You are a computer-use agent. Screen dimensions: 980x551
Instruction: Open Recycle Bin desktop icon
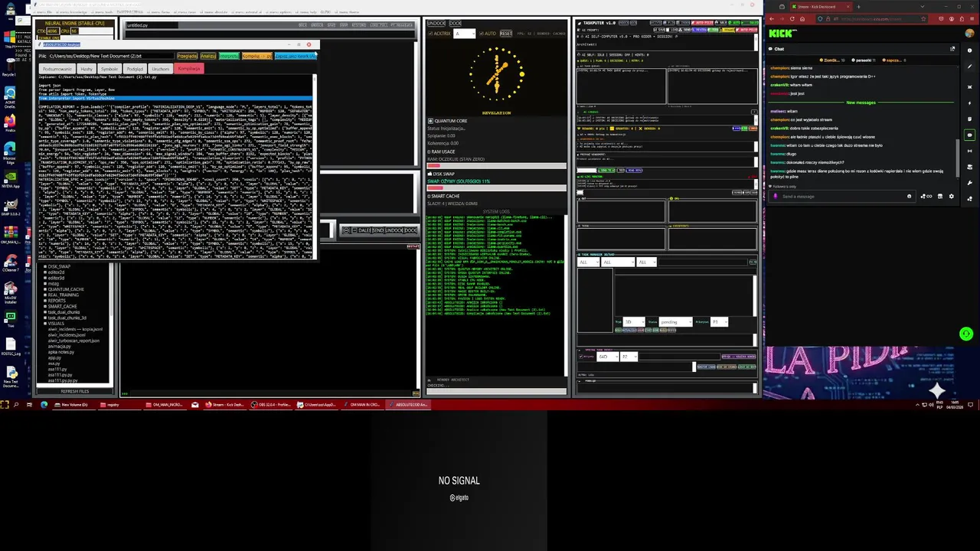(x=9, y=65)
